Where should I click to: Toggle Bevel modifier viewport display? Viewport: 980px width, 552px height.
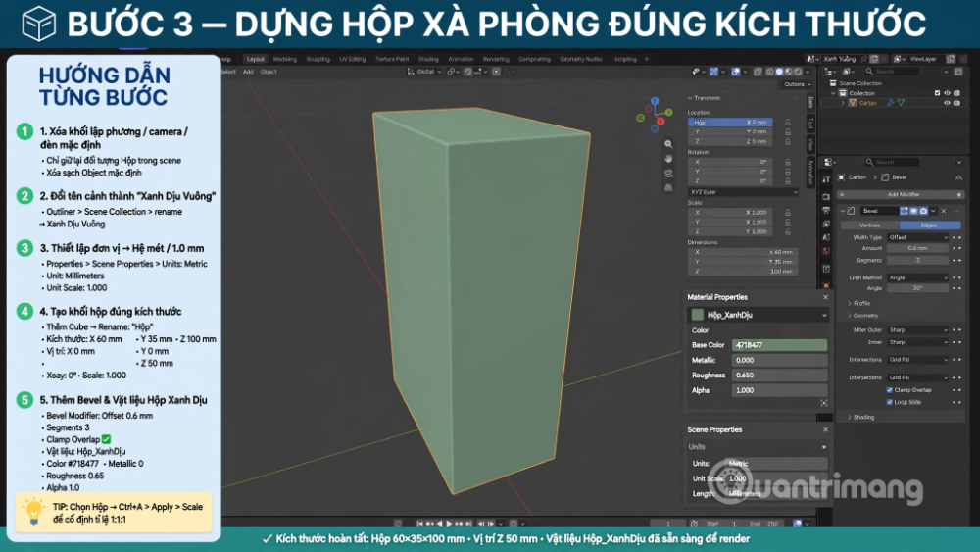913,211
